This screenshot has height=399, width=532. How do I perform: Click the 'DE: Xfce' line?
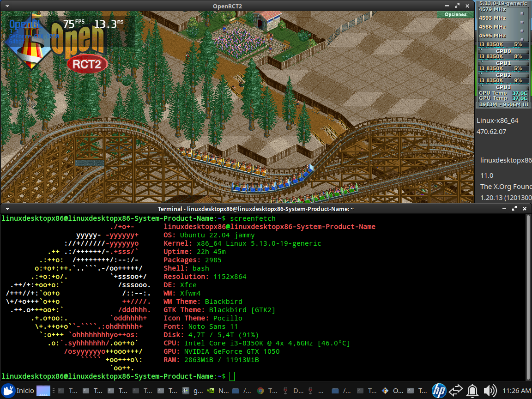click(x=180, y=285)
